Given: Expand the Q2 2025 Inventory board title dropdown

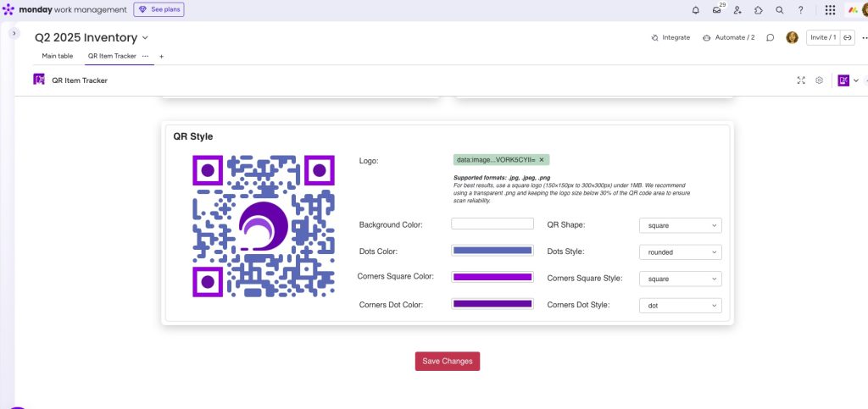Looking at the screenshot, I should [x=145, y=37].
